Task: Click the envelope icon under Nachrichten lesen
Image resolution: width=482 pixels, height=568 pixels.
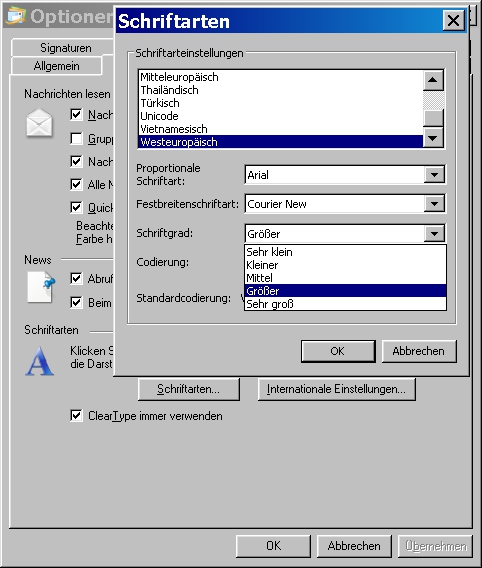Action: click(39, 123)
